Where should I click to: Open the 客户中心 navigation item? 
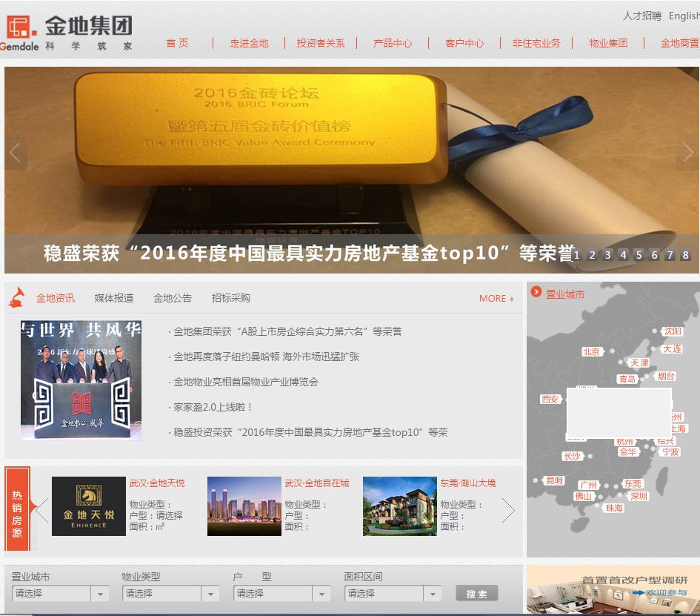464,43
